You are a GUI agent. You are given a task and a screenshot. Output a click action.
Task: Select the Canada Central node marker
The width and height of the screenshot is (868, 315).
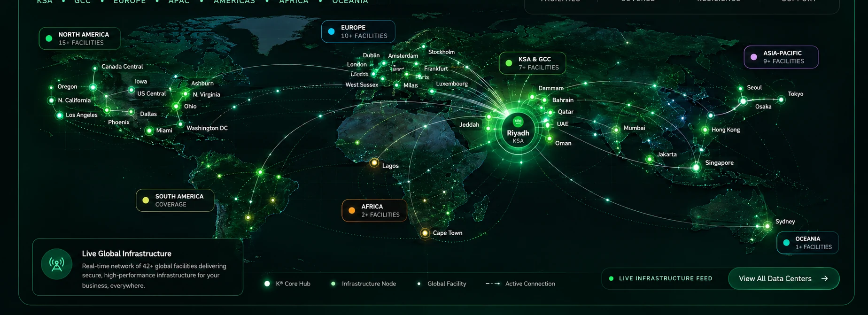(x=95, y=68)
